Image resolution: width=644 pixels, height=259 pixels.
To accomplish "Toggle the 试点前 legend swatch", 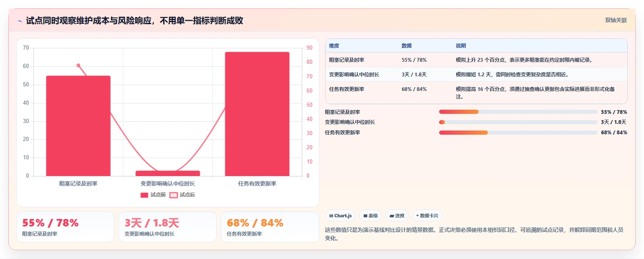I will (x=144, y=195).
